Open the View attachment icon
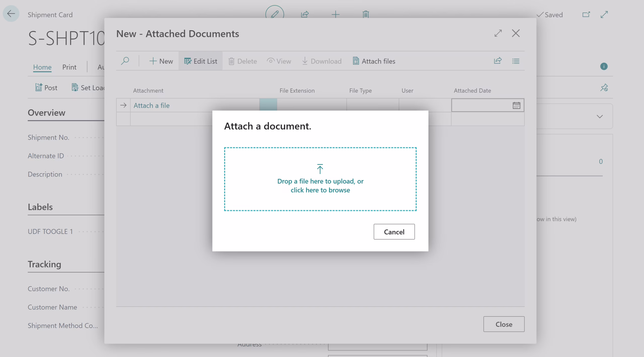The image size is (644, 357). [x=279, y=61]
